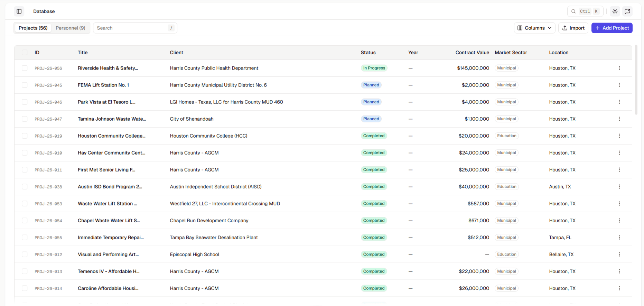The width and height of the screenshot is (644, 306).
Task: Check the box for PROJ-26-019
Action: point(25,136)
